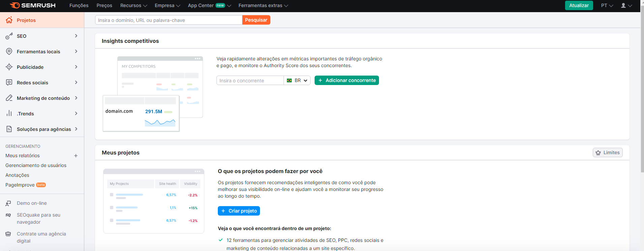Open the PT language dropdown
Screen dimensions: 644x251
tap(607, 6)
